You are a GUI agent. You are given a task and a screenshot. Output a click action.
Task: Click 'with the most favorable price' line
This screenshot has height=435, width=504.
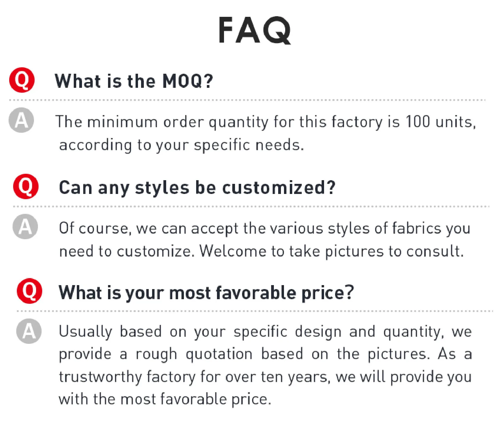click(165, 399)
